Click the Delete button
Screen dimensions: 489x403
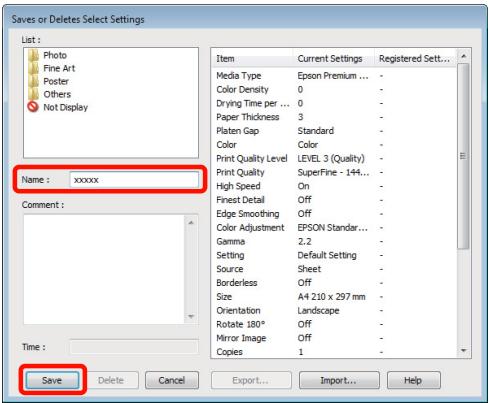point(112,380)
